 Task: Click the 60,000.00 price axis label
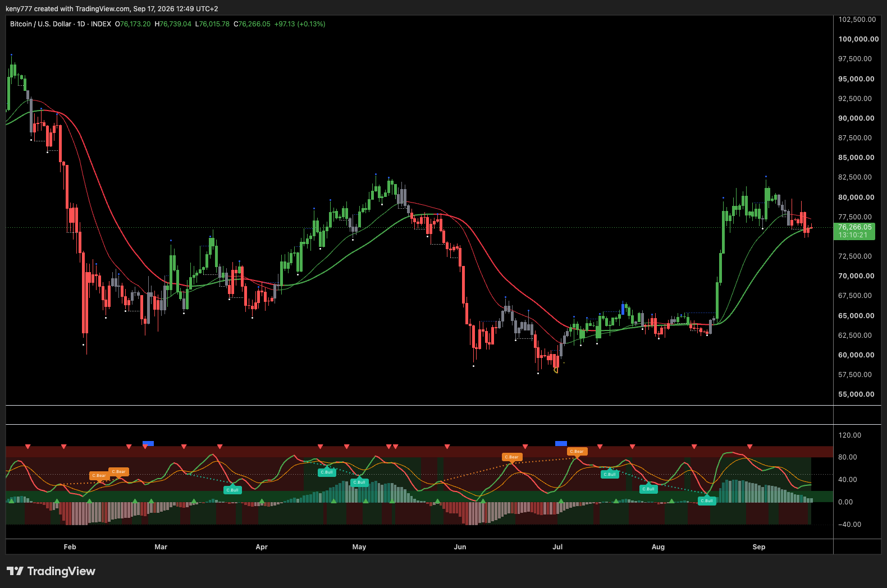coord(856,355)
